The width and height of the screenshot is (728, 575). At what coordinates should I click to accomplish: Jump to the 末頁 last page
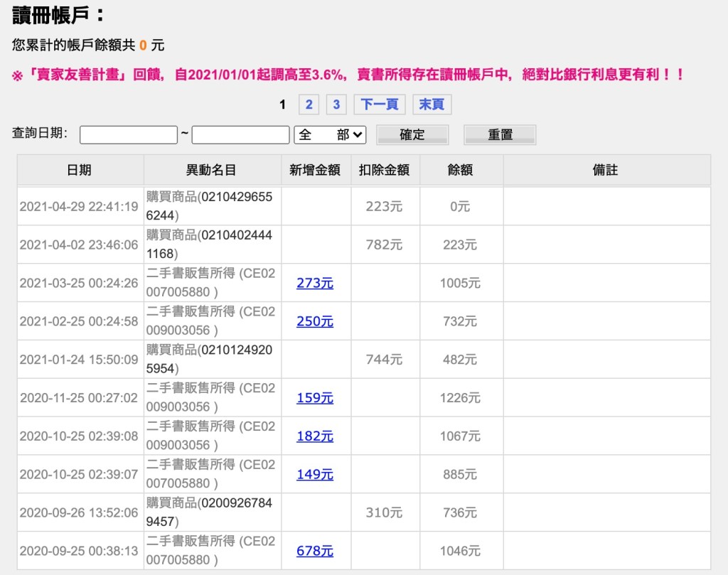432,104
